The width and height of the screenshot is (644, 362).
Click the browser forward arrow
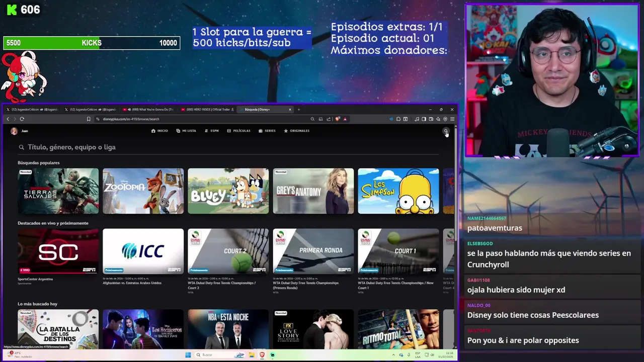15,119
